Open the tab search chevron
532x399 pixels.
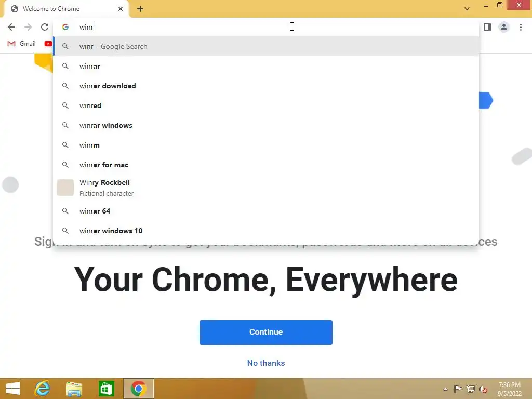[467, 9]
